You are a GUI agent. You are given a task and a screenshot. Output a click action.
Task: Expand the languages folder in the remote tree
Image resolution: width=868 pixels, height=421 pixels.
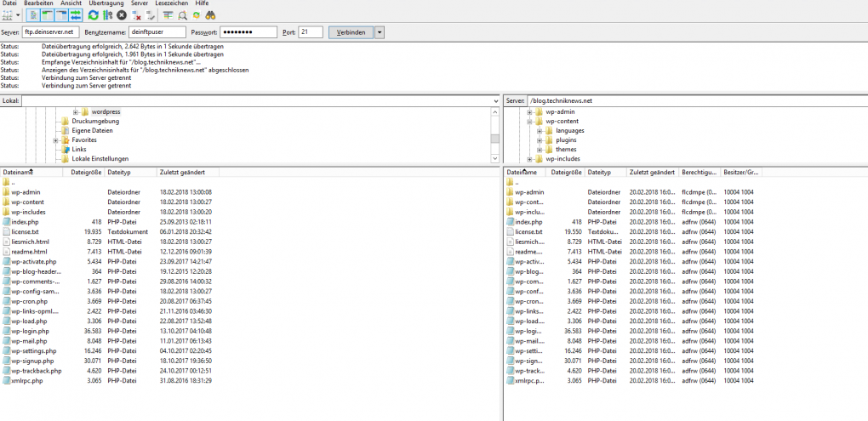540,131
